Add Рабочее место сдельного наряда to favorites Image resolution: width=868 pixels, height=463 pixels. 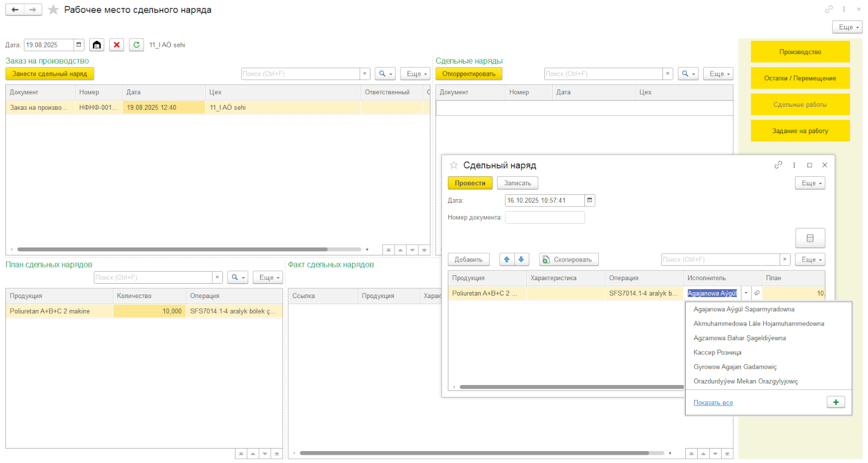coord(53,10)
